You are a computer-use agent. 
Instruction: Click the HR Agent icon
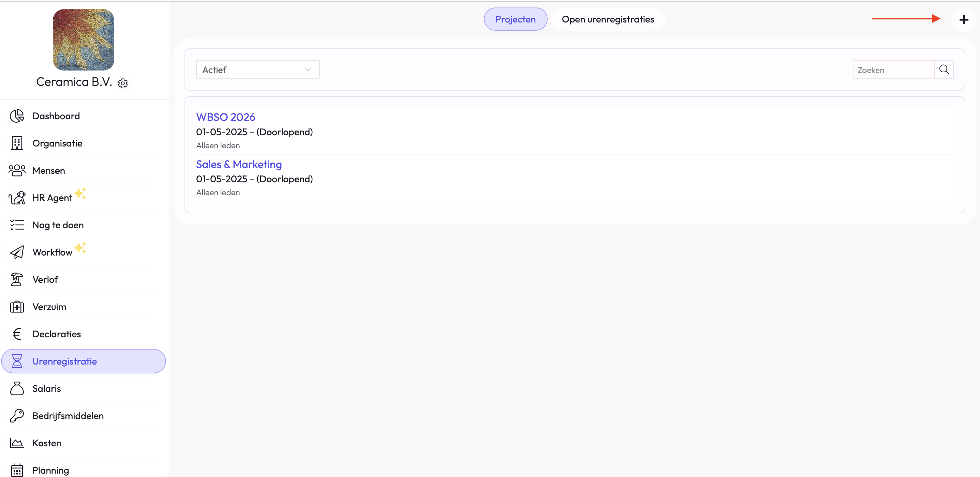[x=17, y=198]
